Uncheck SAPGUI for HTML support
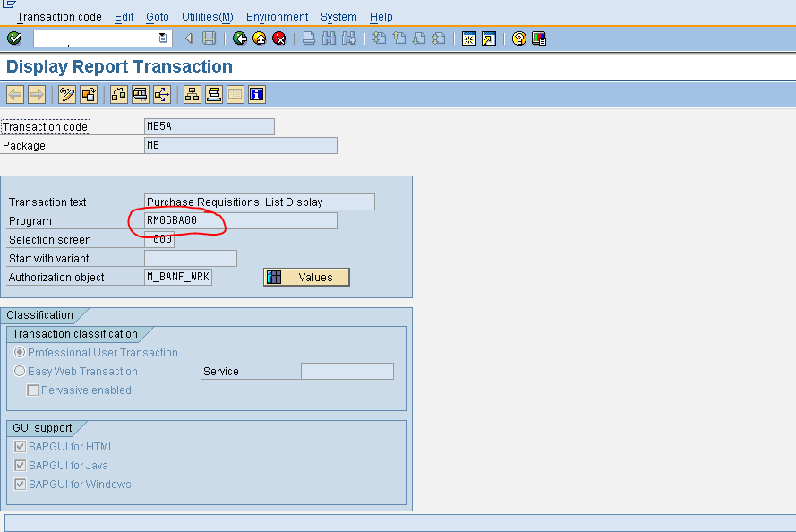 20,446
